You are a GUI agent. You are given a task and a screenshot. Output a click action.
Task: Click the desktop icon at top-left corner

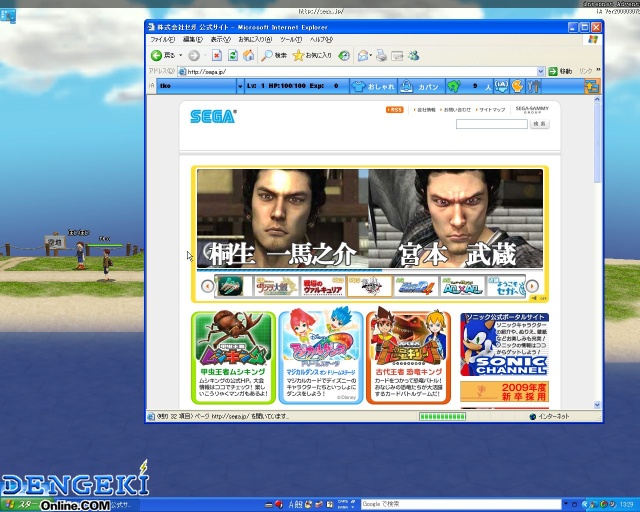click(x=8, y=16)
